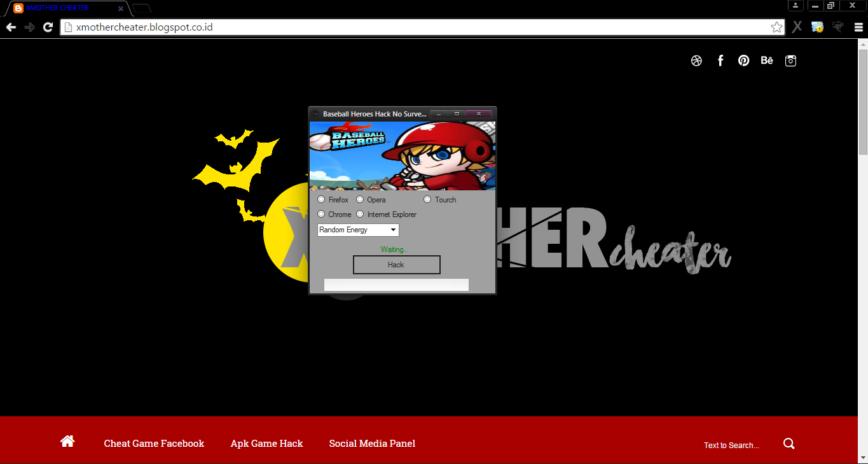Open Chrome hamburger menu
The width and height of the screenshot is (868, 464).
click(x=858, y=27)
